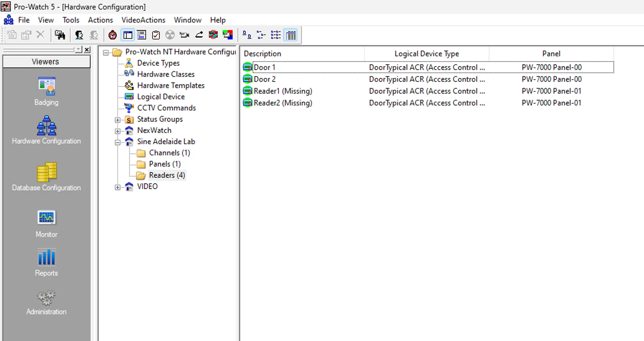Open the Monitor viewer
This screenshot has width=644, height=341.
click(x=46, y=223)
